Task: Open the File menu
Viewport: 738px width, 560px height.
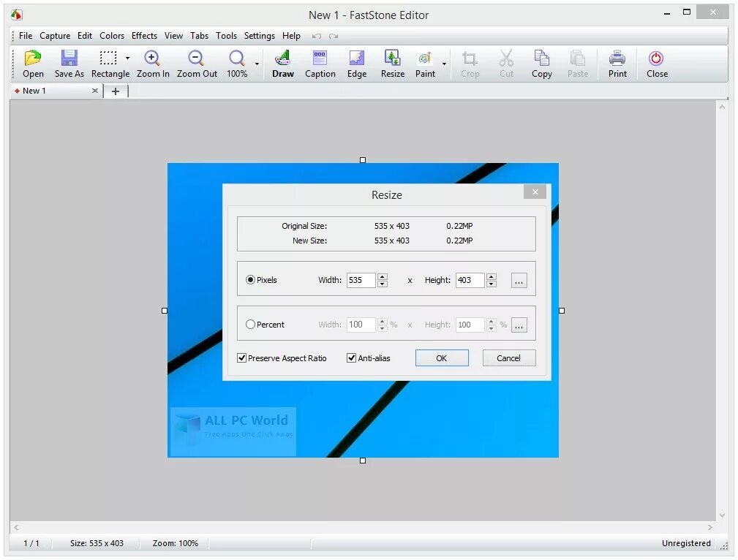Action: point(26,36)
